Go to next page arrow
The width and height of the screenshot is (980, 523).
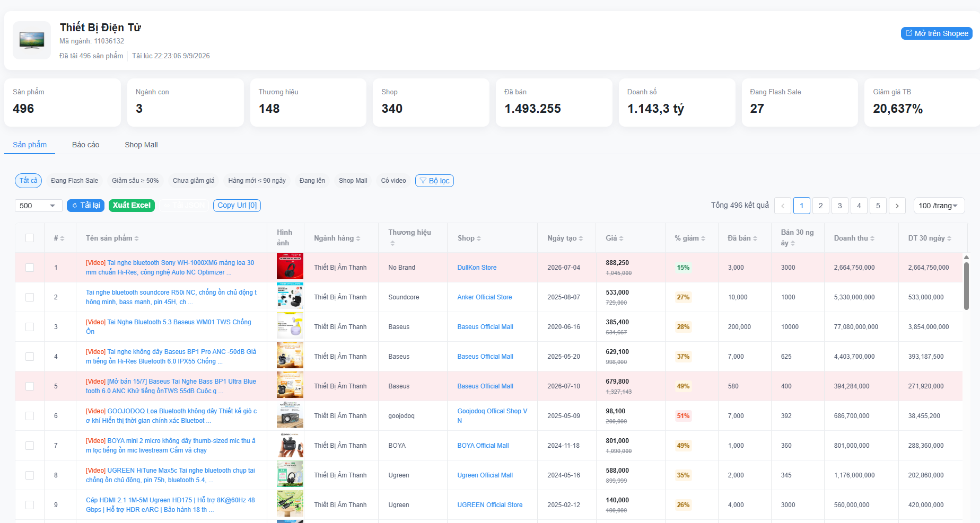(x=897, y=206)
